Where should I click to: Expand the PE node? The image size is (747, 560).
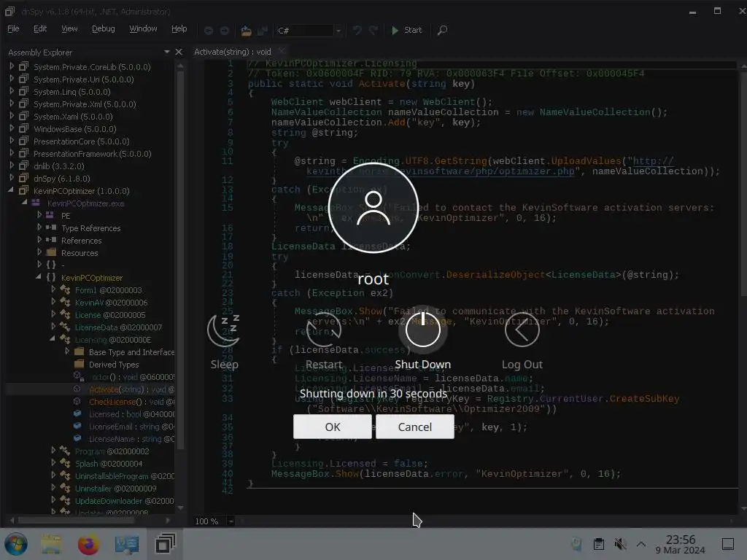[39, 215]
